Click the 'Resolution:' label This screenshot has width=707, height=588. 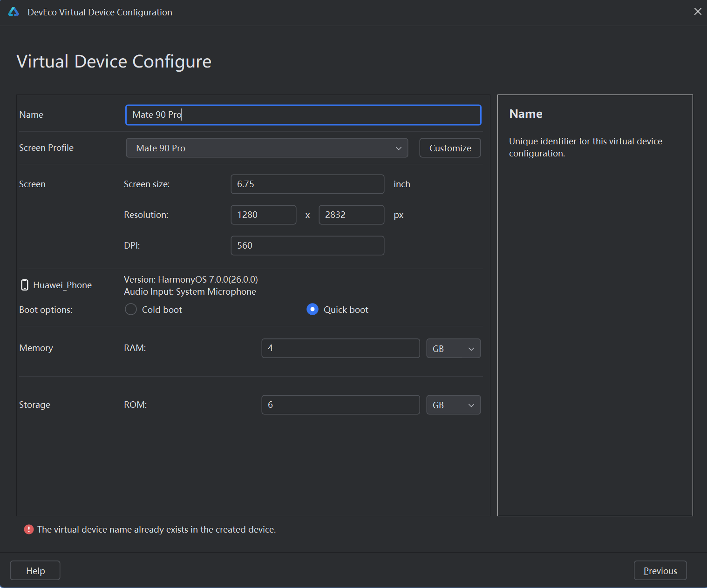tap(146, 215)
